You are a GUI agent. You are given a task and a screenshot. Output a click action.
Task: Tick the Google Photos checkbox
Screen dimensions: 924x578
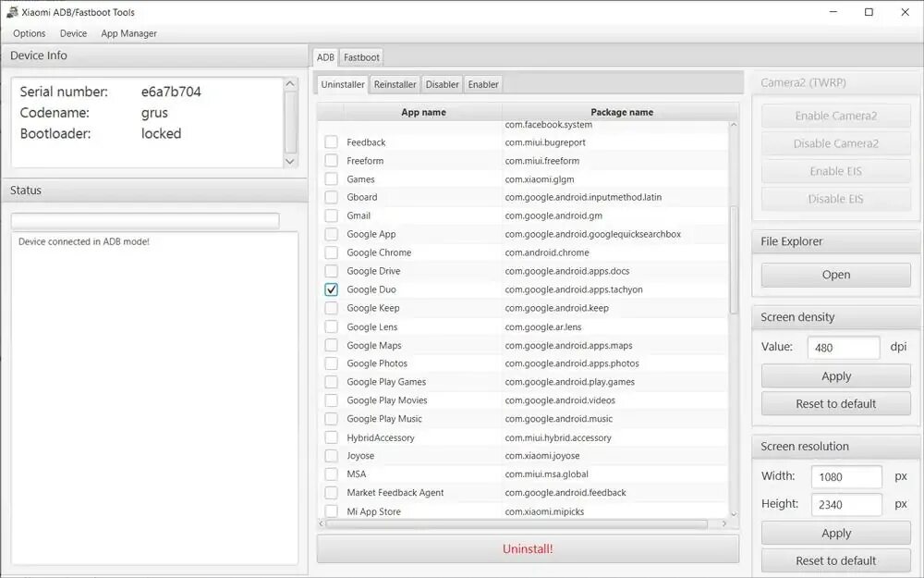(x=331, y=363)
